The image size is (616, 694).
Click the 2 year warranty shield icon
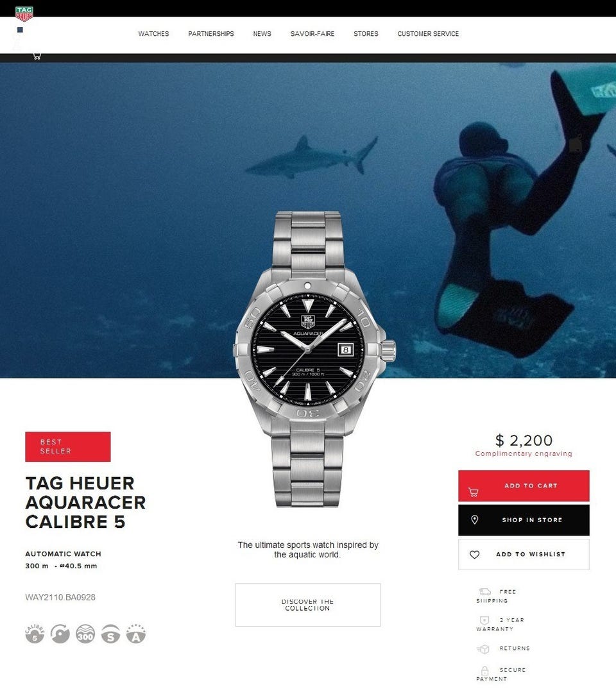(484, 620)
